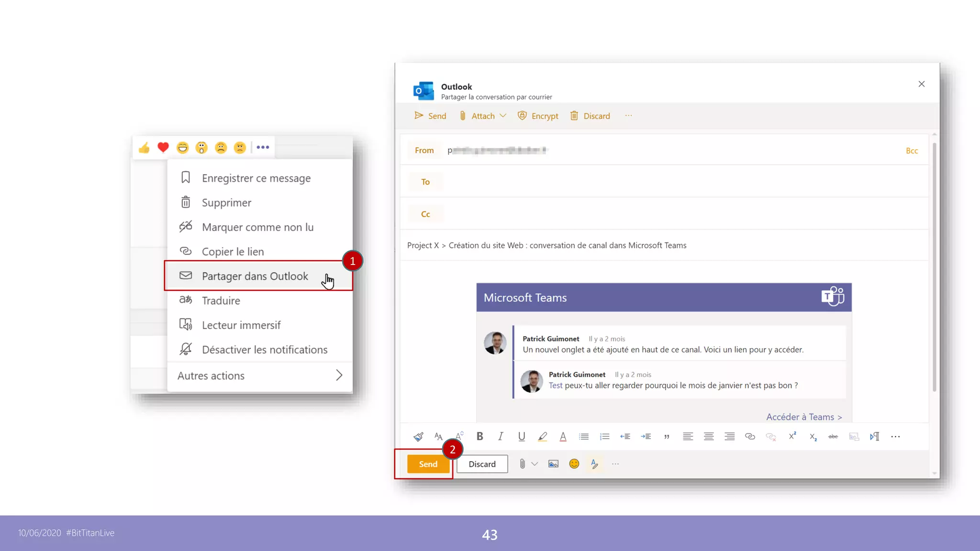React with the heart emoji
Screen dimensions: 980x551
163,147
